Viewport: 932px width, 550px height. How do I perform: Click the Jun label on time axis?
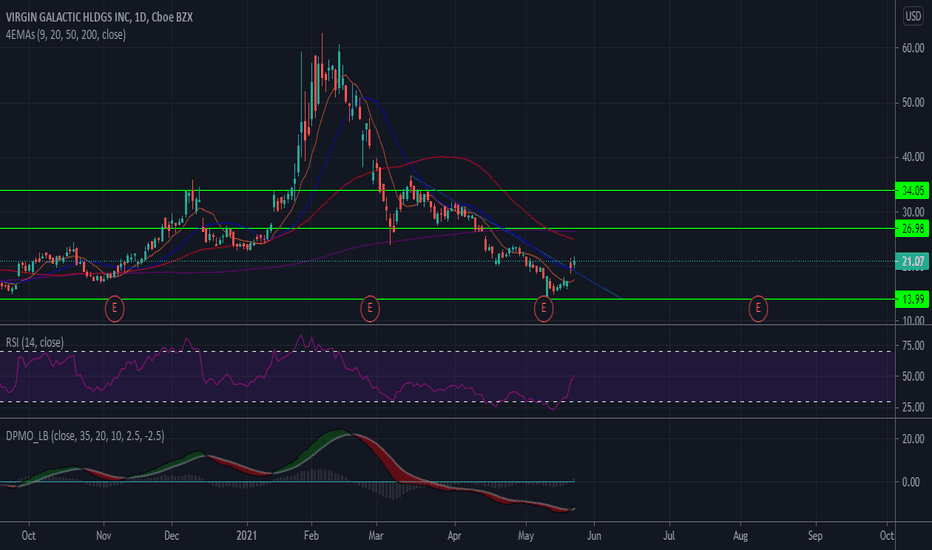(x=594, y=536)
